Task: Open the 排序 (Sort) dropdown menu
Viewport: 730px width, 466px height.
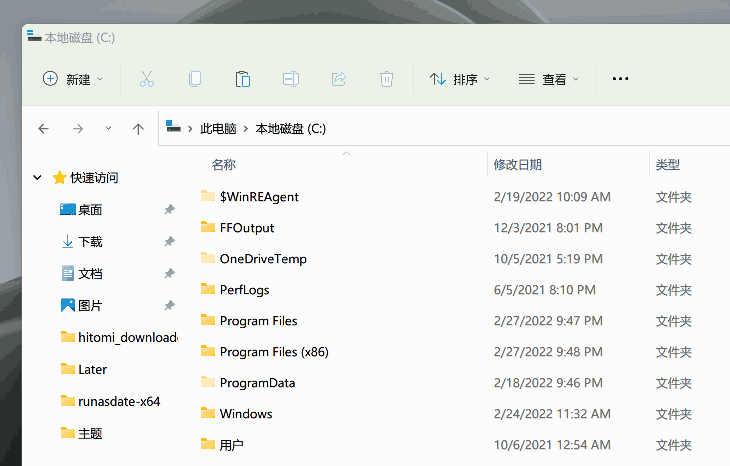Action: (x=460, y=79)
